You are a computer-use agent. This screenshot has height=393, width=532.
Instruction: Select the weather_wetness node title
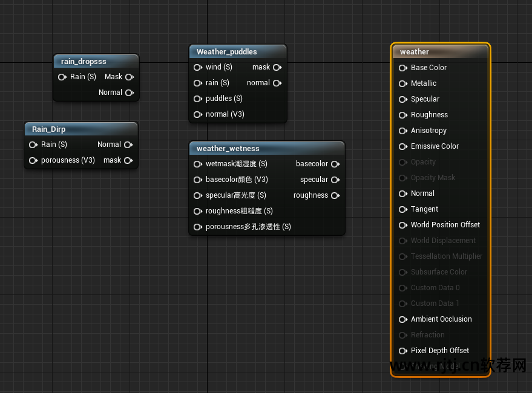[x=228, y=149]
